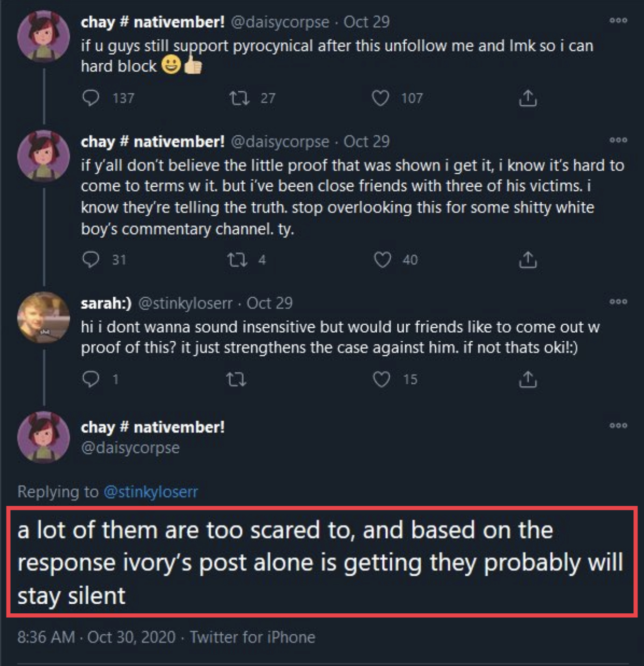
Task: Reply to the first pyrocynical tweet
Action: tap(91, 98)
